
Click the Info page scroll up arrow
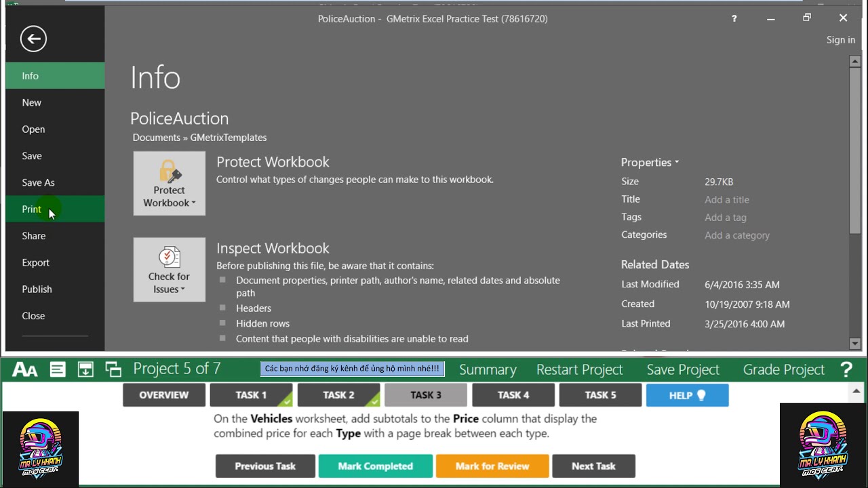[854, 62]
